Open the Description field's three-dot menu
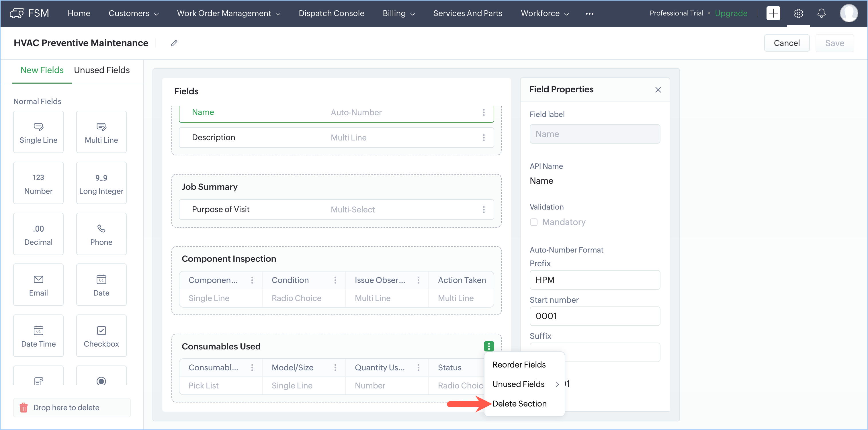This screenshot has width=868, height=430. (484, 138)
